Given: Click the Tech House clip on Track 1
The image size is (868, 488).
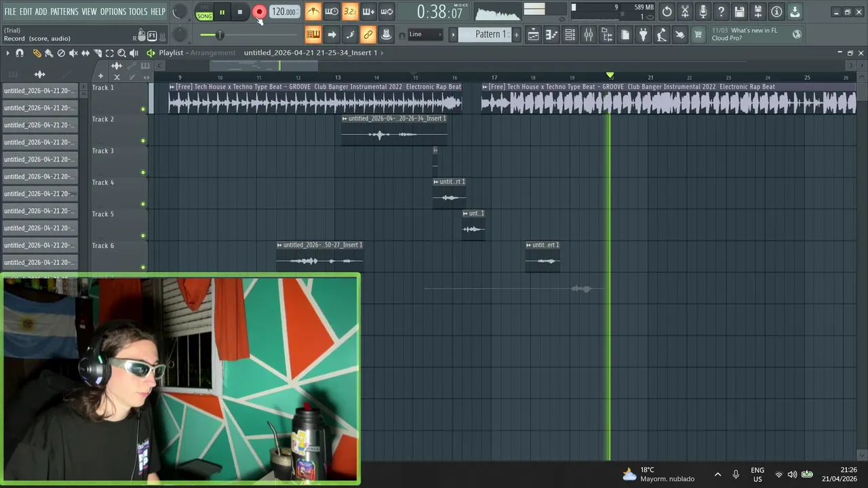Looking at the screenshot, I should (x=315, y=98).
